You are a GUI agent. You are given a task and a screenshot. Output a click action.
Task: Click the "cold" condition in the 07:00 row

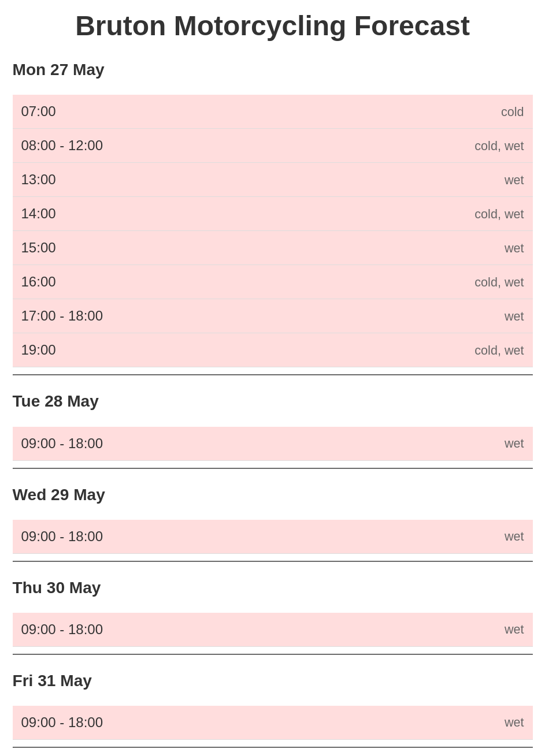(512, 112)
